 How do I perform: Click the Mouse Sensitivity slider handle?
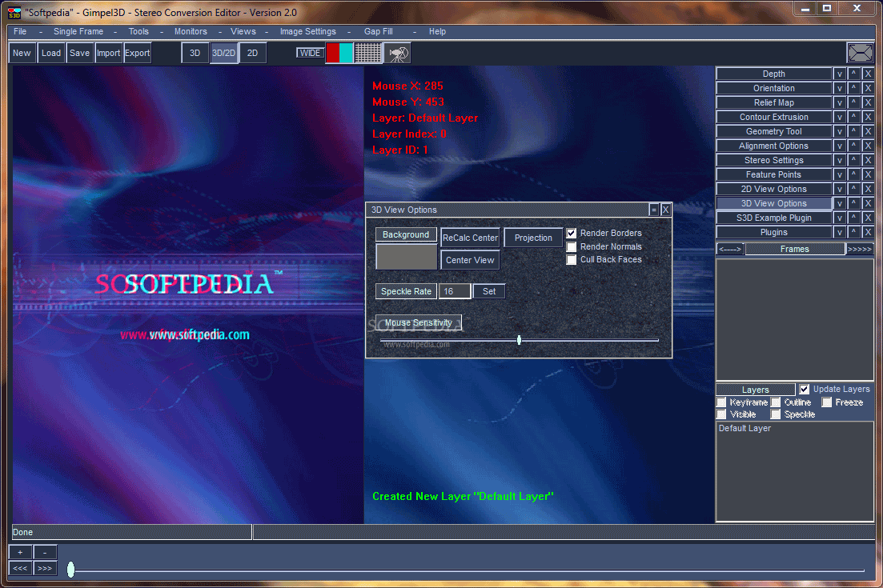coord(519,340)
